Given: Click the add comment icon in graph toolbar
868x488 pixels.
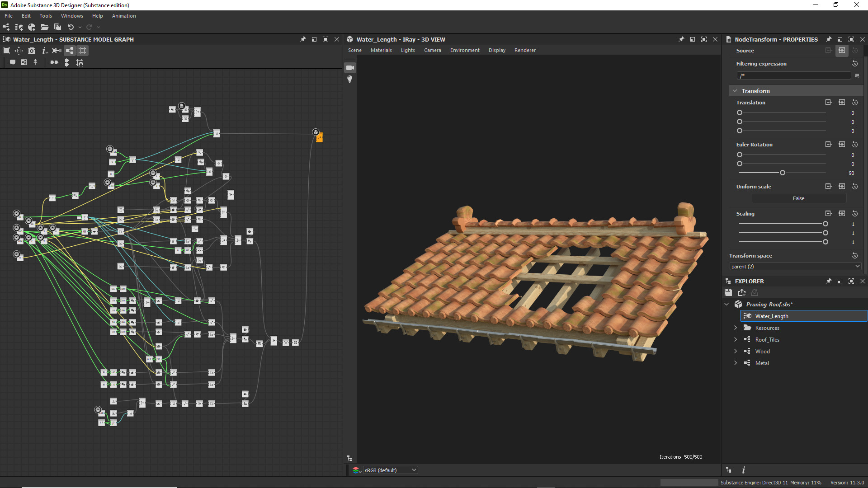Looking at the screenshot, I should (x=12, y=62).
